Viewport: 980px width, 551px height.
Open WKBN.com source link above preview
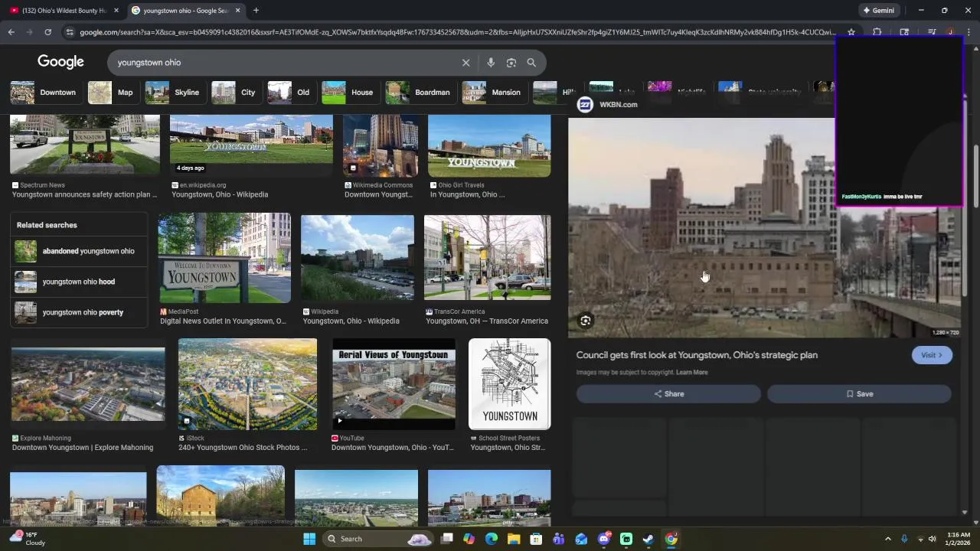608,105
